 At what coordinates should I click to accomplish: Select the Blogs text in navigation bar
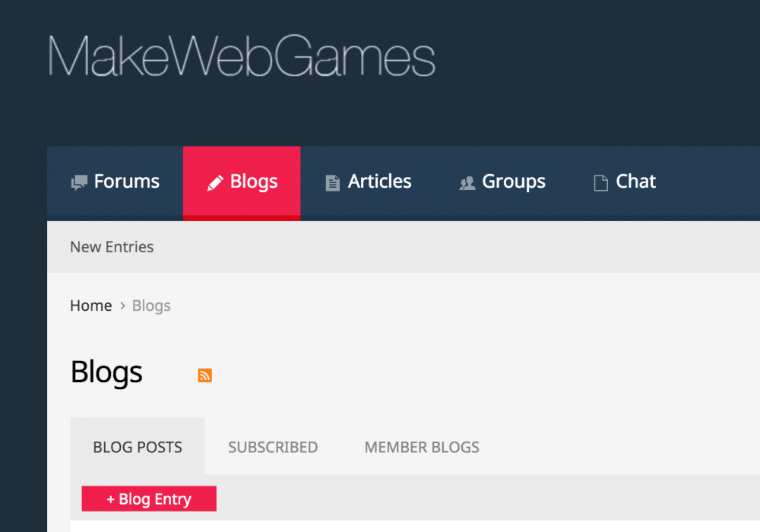(254, 182)
